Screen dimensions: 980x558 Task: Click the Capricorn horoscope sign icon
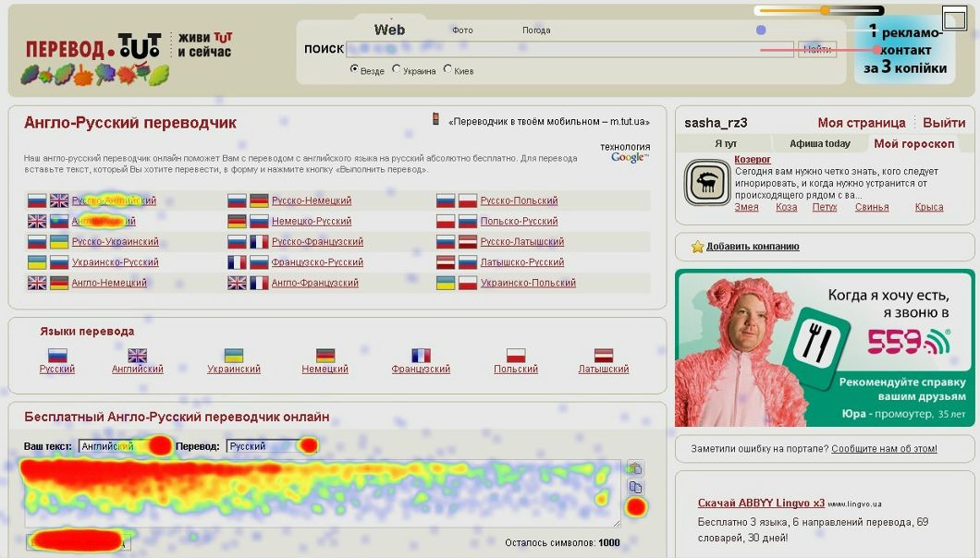(x=707, y=182)
